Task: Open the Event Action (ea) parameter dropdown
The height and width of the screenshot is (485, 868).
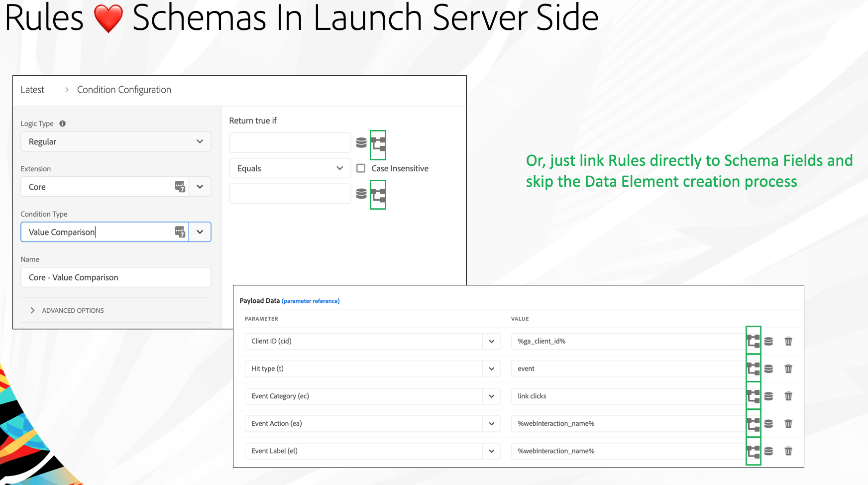Action: click(491, 423)
